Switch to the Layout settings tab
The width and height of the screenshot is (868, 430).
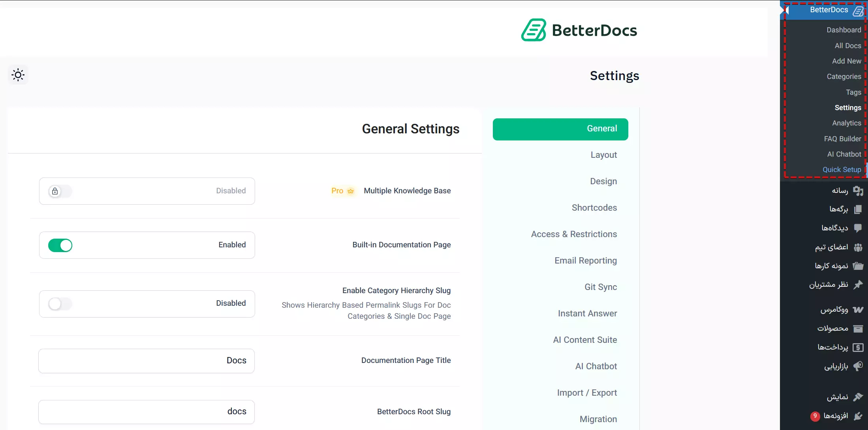[603, 155]
